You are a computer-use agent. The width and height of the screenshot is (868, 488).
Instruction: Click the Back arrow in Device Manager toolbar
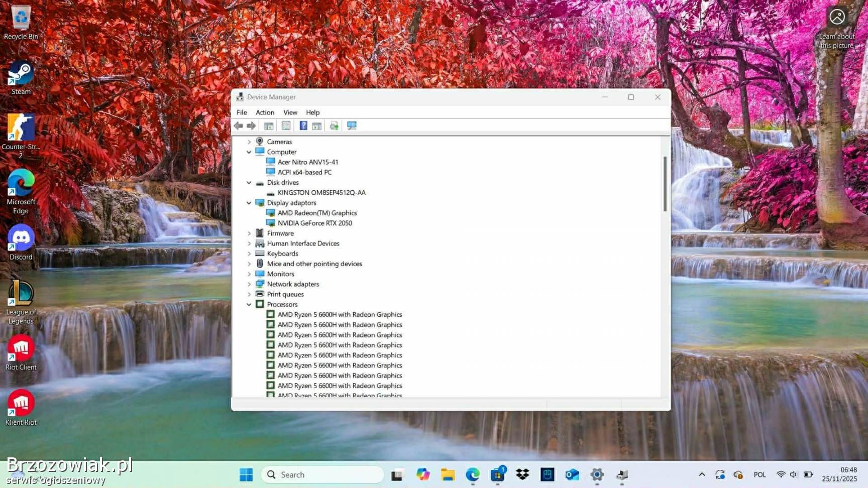coord(239,126)
